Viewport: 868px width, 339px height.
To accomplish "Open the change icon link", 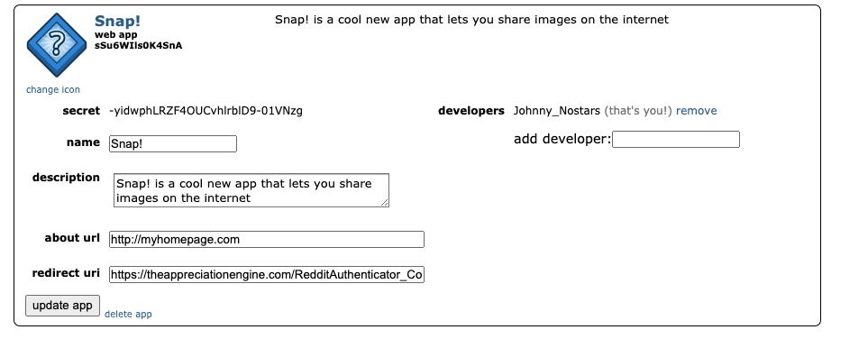I will click(53, 90).
